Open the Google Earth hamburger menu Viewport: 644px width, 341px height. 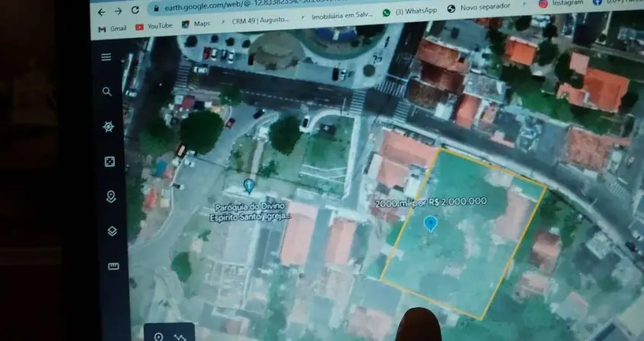pyautogui.click(x=106, y=57)
